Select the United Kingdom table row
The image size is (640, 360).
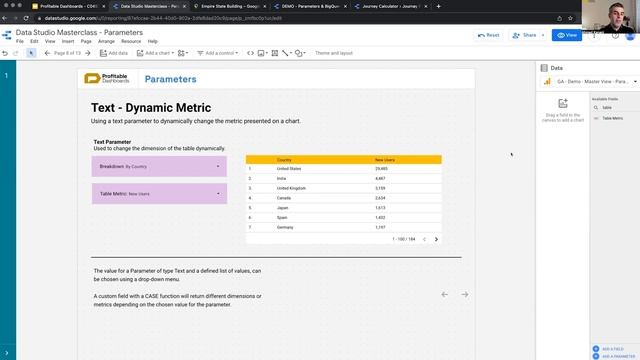tap(344, 188)
